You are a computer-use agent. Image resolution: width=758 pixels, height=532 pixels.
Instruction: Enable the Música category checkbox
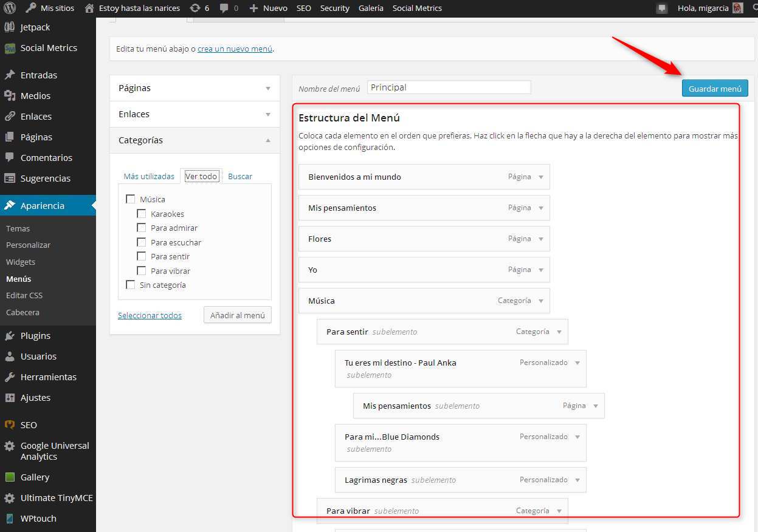[130, 199]
